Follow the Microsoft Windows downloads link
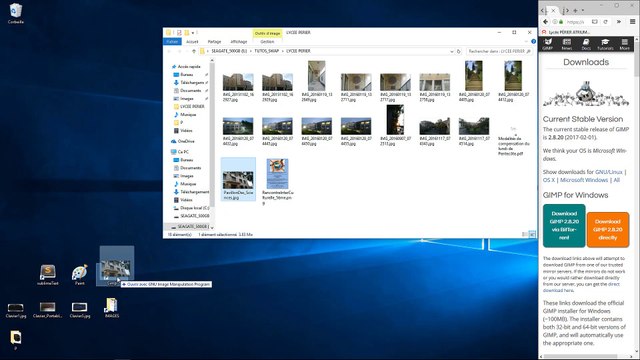The width and height of the screenshot is (640, 360). coord(584,180)
